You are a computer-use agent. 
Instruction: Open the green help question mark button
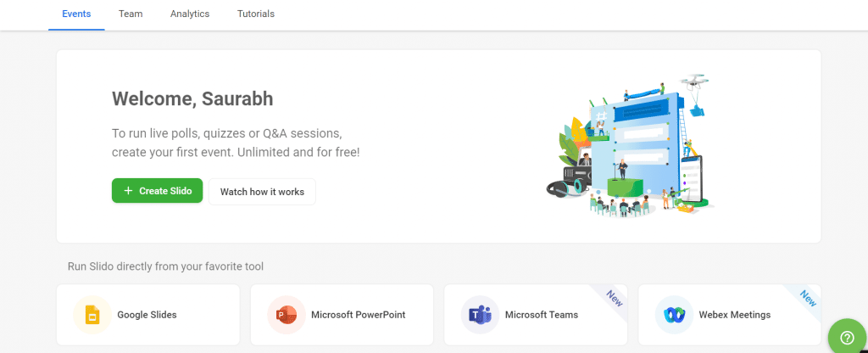click(x=845, y=336)
